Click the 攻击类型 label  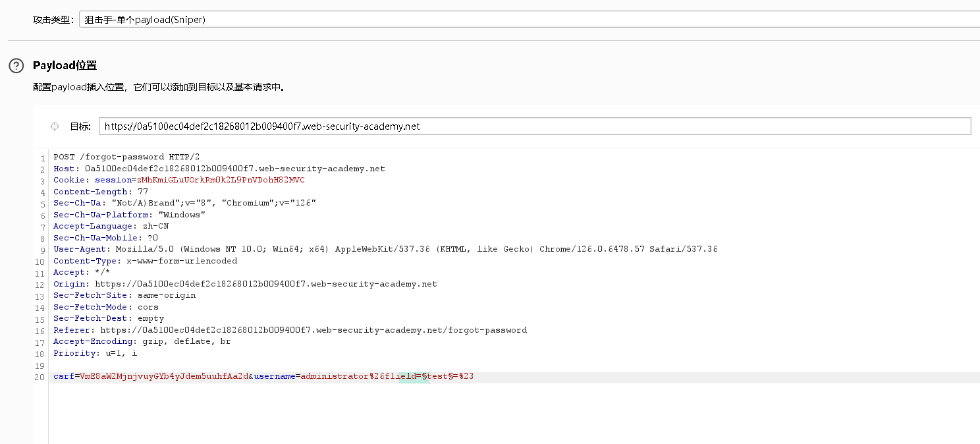pyautogui.click(x=54, y=20)
